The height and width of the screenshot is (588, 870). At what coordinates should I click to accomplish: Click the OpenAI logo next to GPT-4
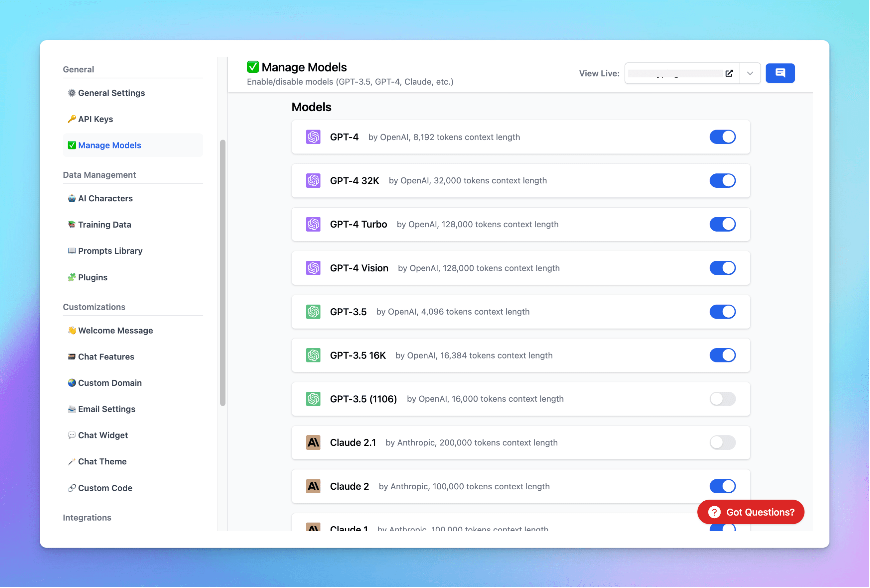coord(313,137)
